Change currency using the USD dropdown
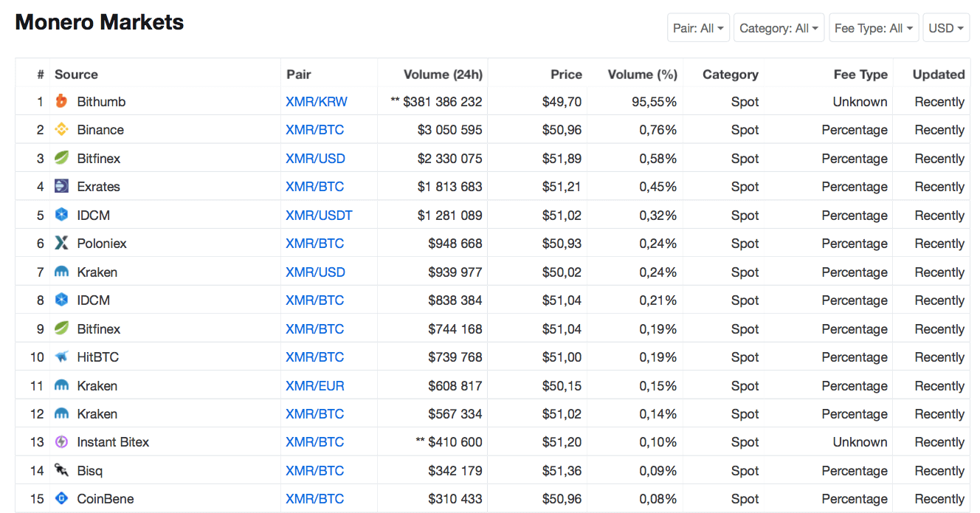980x513 pixels. pyautogui.click(x=945, y=28)
